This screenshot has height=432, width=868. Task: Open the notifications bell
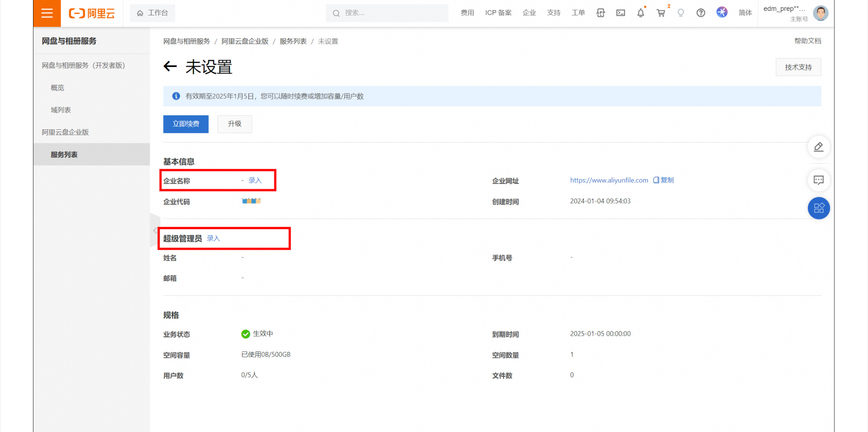641,13
